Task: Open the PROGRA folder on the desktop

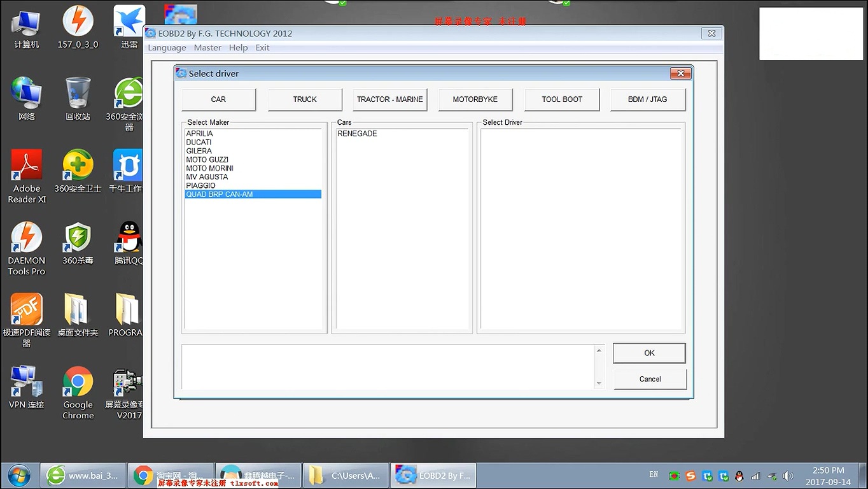Action: [x=126, y=315]
